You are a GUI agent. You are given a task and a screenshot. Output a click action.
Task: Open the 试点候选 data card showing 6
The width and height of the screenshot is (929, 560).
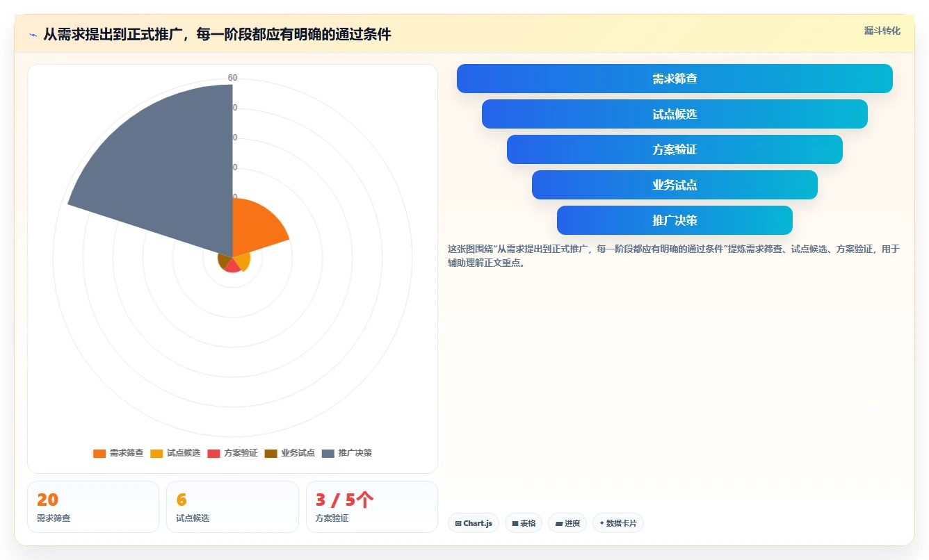(x=232, y=507)
